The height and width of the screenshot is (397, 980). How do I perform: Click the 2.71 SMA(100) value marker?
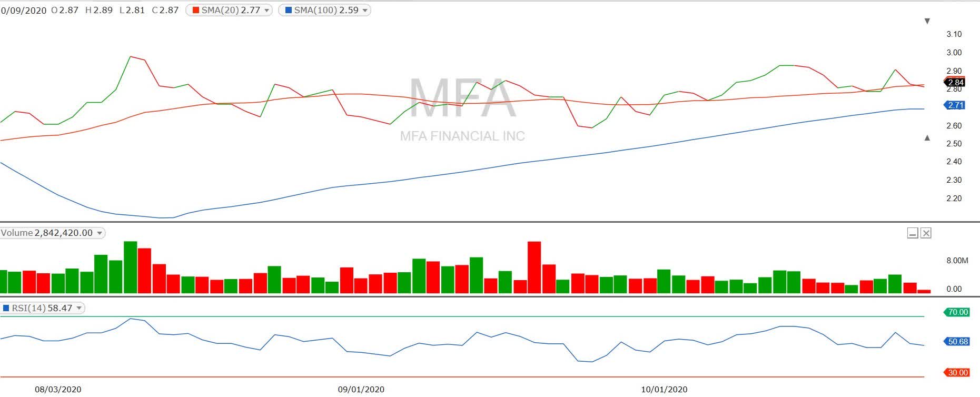tap(954, 105)
